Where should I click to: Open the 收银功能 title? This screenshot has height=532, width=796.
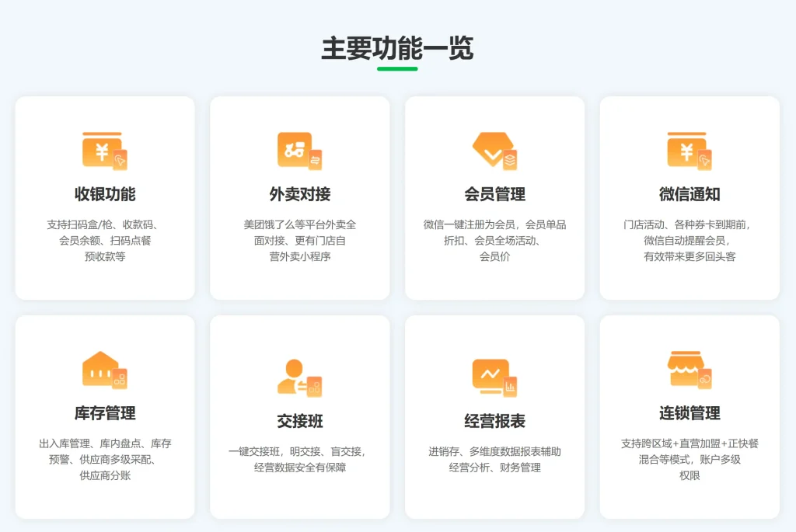pos(105,194)
